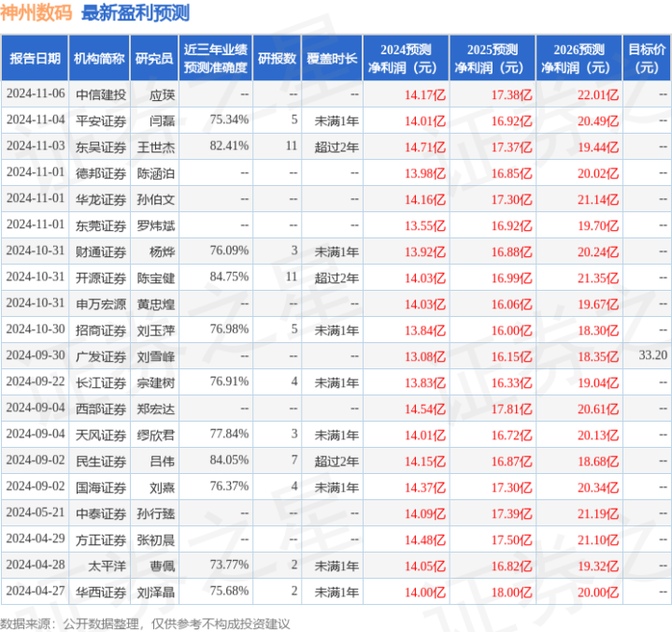Click analyst name 吕伟

(162, 461)
